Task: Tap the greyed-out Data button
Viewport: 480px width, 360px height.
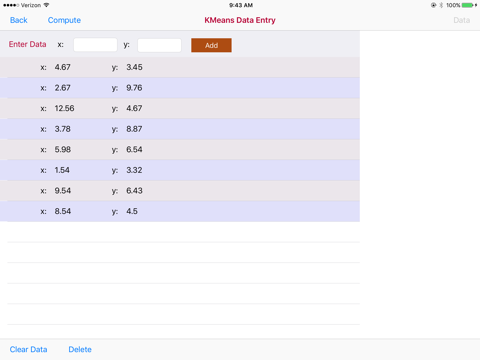Action: [462, 20]
